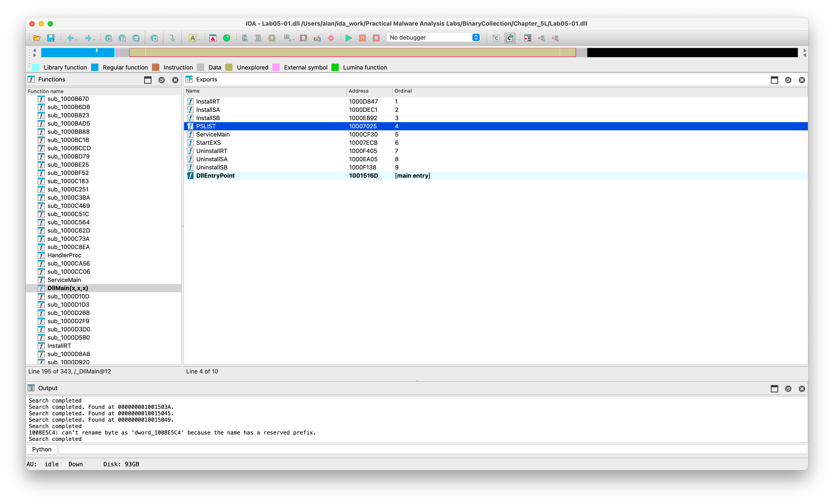Open the forward-history dropdown arrow
The height and width of the screenshot is (504, 834).
click(95, 39)
